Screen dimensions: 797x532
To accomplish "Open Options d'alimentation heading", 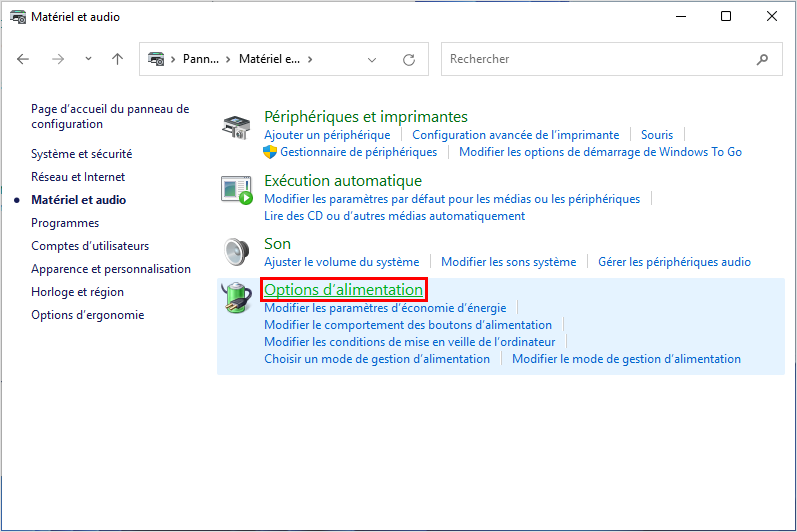I will tap(343, 290).
